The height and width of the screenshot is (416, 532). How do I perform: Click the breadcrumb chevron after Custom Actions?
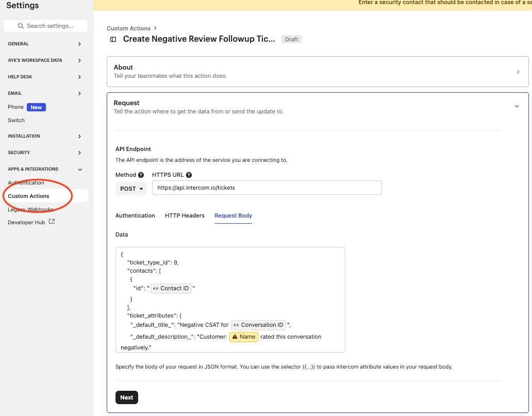click(155, 28)
